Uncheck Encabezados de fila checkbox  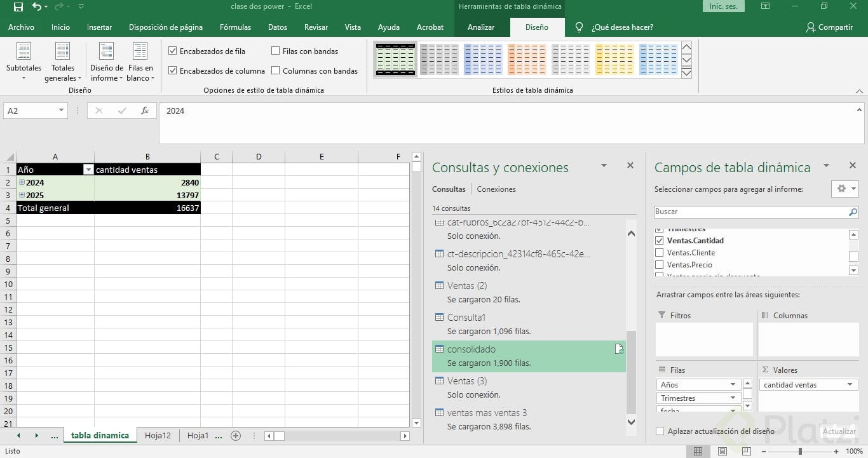point(173,51)
